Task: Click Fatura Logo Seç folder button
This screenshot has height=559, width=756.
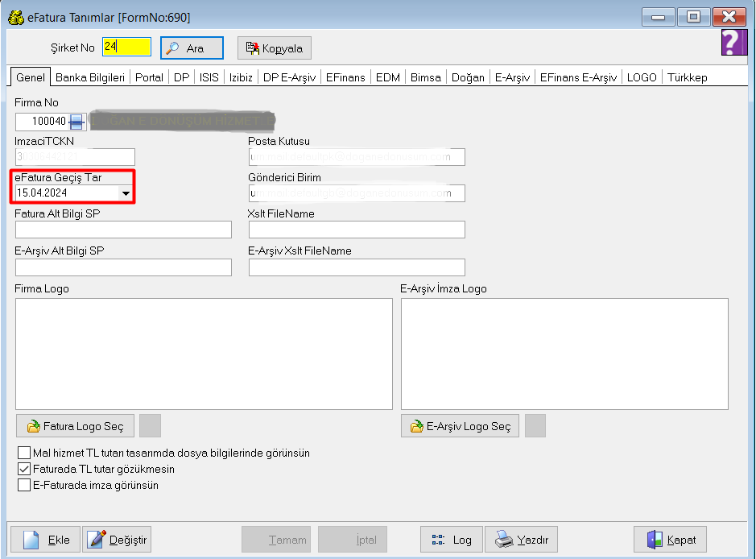Action: 75,426
